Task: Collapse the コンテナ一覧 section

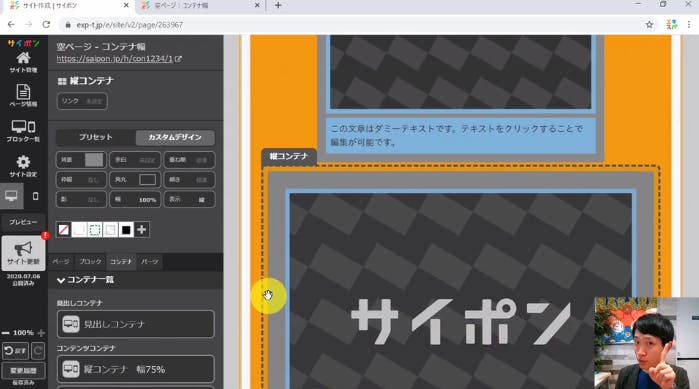Action: tap(61, 280)
